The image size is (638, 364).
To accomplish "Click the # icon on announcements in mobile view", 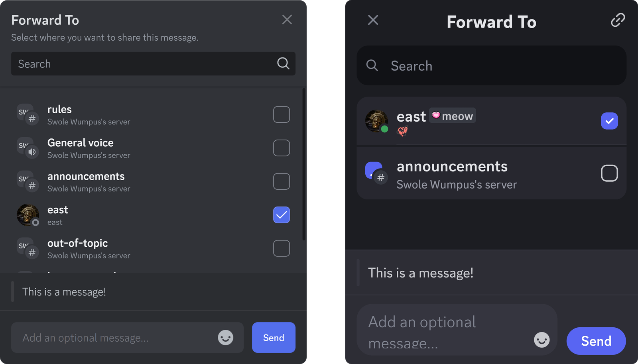I will 381,177.
